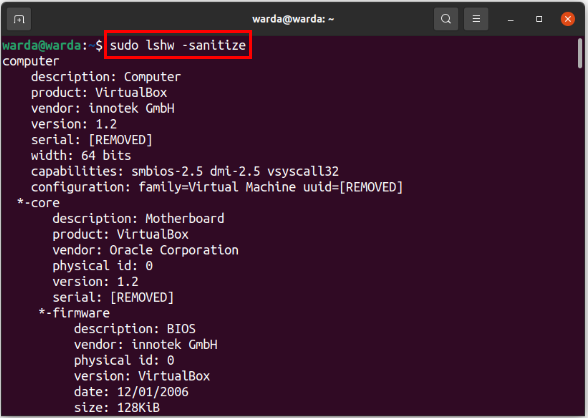The height and width of the screenshot is (418, 588).
Task: Click the description: Motherboard line
Action: (x=138, y=219)
